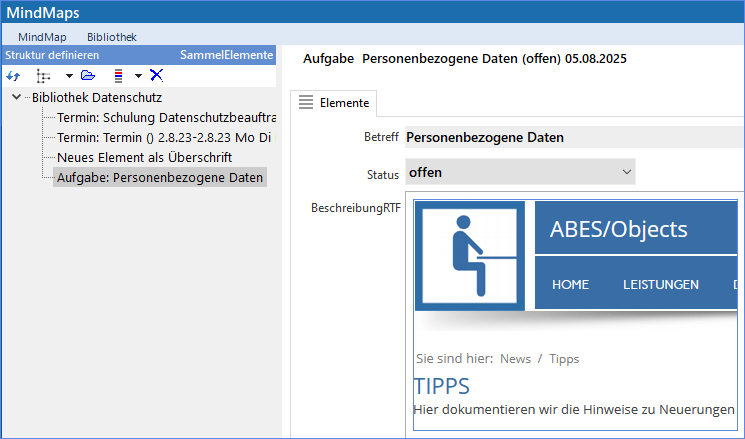Click the colored list lines icon
The image size is (745, 439).
coord(119,75)
